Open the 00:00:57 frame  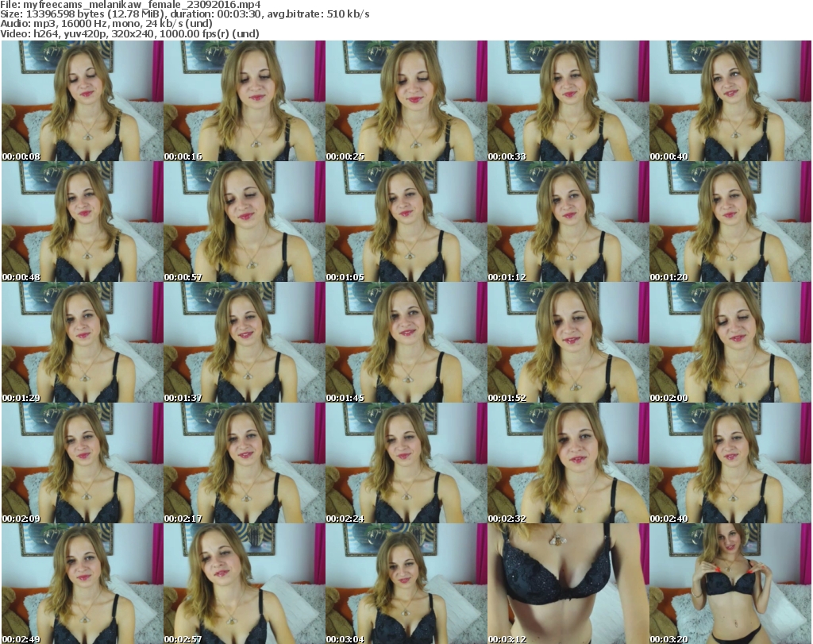coord(245,222)
